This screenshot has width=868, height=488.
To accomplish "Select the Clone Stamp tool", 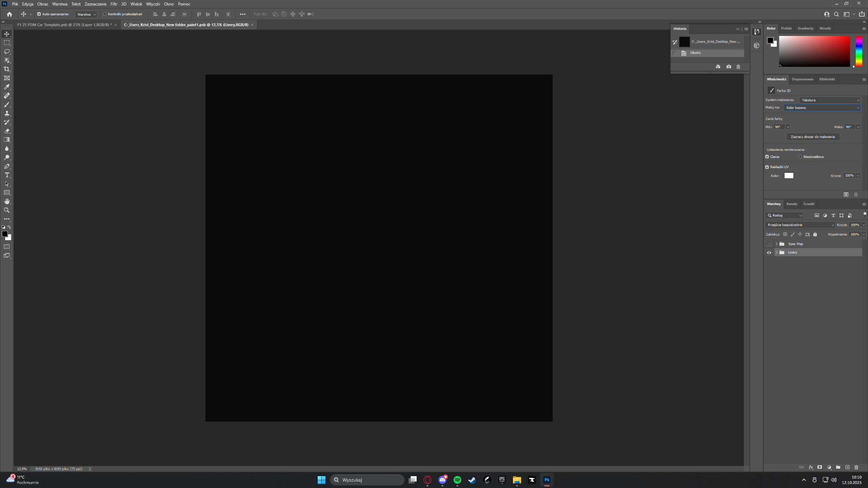I will point(7,114).
